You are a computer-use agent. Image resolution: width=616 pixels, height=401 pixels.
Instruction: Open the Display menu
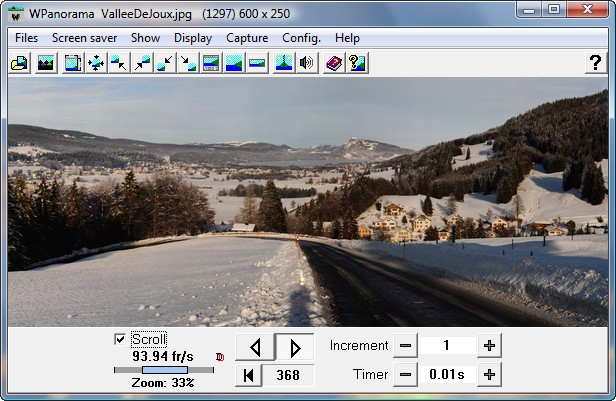pyautogui.click(x=193, y=38)
